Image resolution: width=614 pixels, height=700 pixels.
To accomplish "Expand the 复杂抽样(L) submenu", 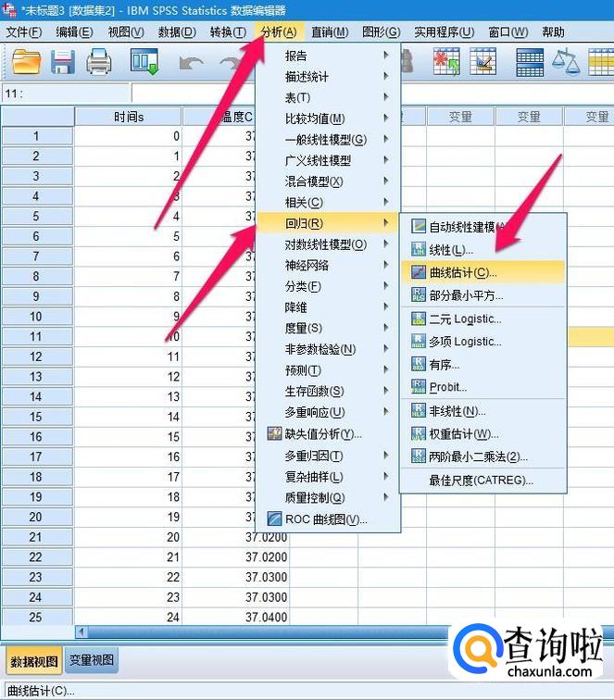I will tap(328, 477).
